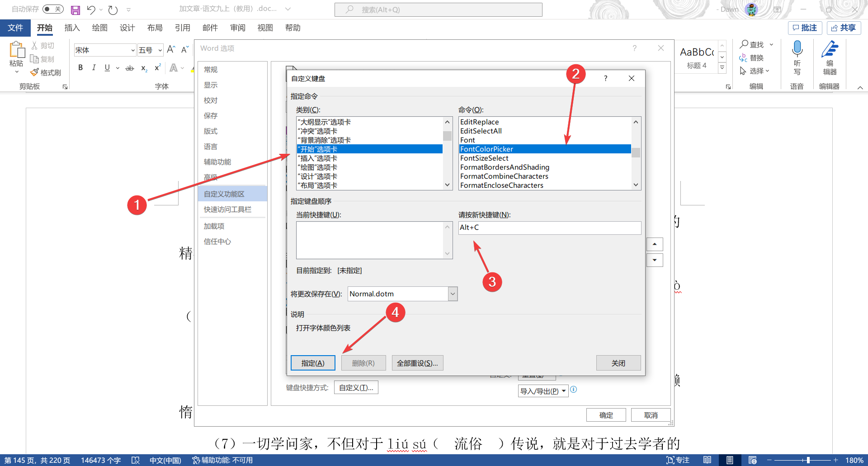Apply superscript formatting

pyautogui.click(x=158, y=68)
